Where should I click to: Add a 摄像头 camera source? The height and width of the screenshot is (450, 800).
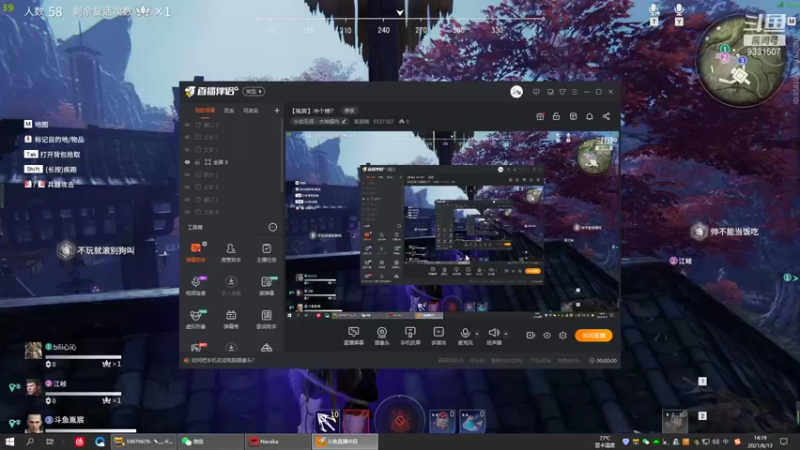coord(382,336)
